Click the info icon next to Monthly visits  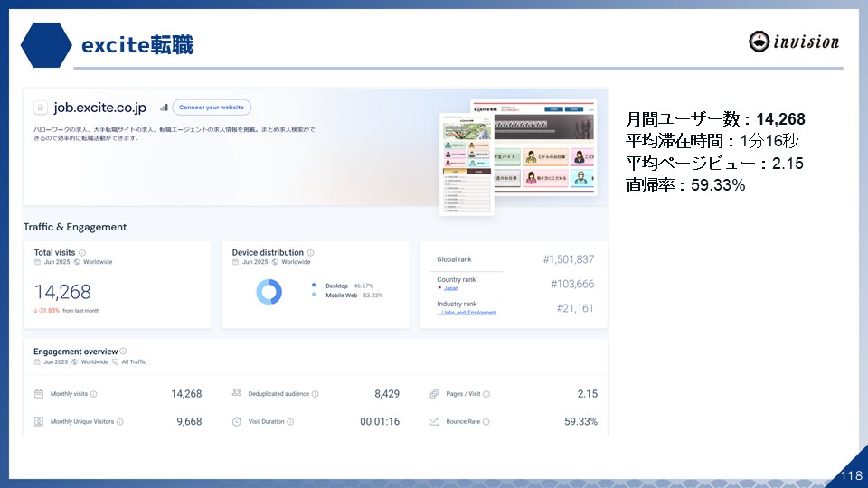[93, 394]
